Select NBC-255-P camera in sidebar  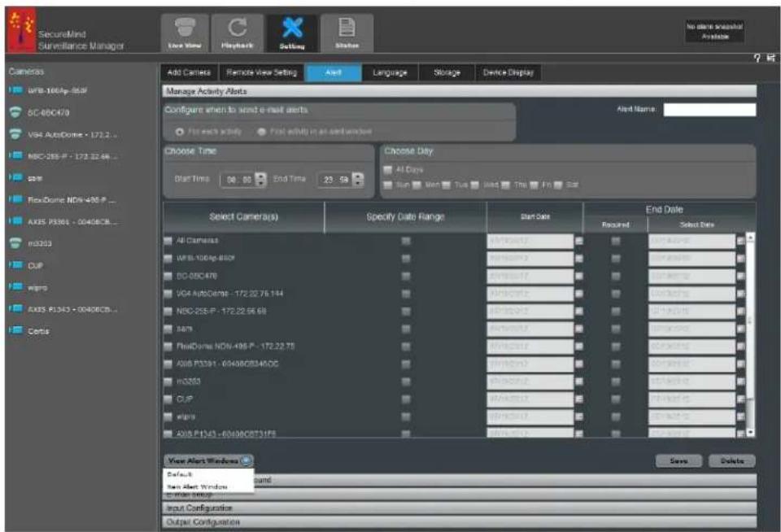click(x=63, y=156)
